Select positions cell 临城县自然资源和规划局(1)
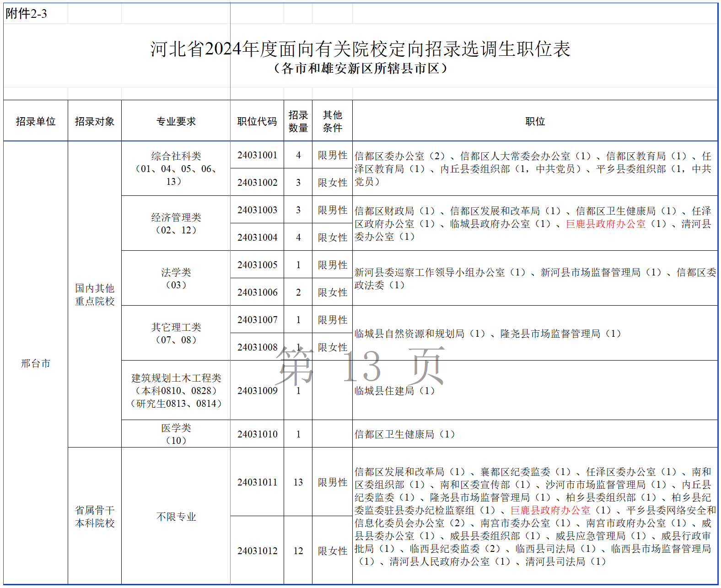This screenshot has width=721, height=588. pos(535,334)
